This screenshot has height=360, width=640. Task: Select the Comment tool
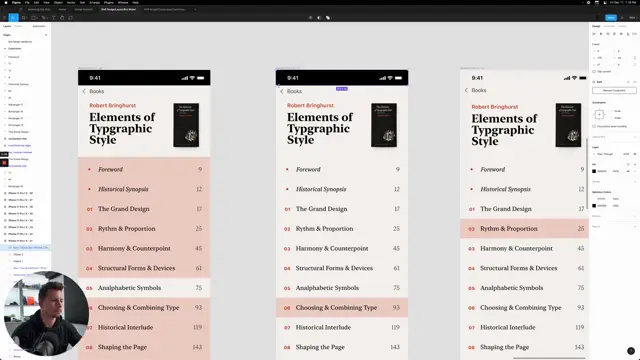tap(71, 18)
